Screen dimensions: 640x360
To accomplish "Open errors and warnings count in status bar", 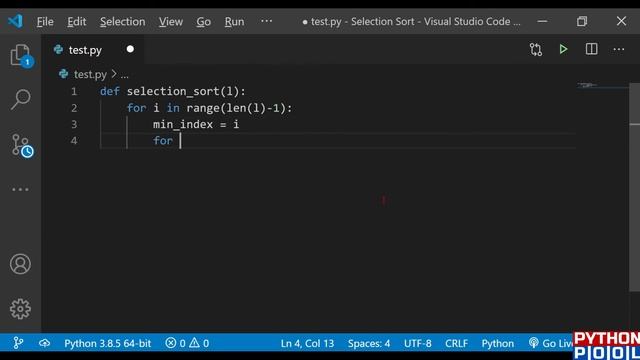I will coord(187,343).
